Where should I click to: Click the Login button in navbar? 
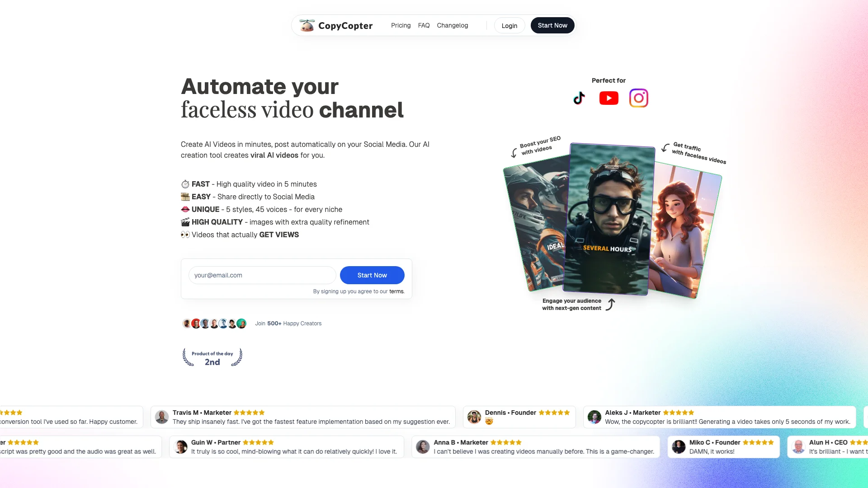(x=509, y=25)
